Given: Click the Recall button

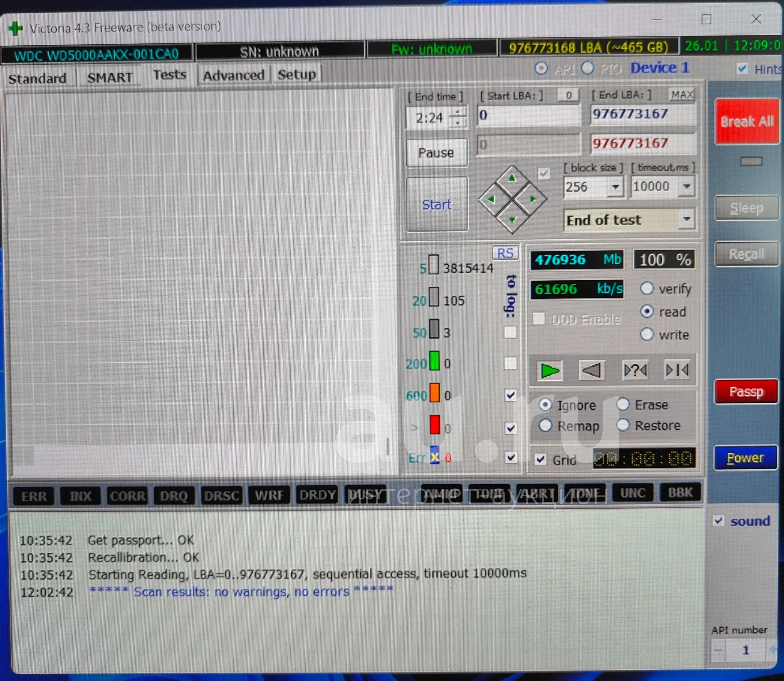Looking at the screenshot, I should pos(746,254).
